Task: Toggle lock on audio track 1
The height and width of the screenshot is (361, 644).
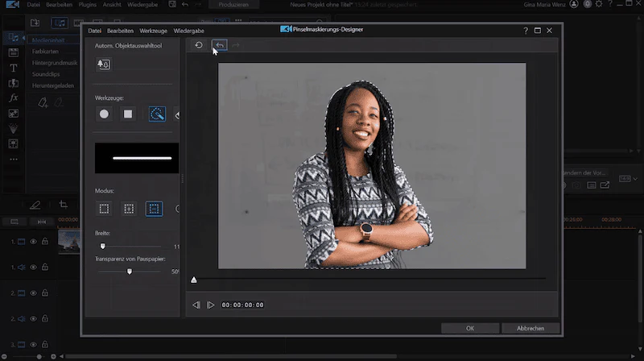Action: [45, 268]
